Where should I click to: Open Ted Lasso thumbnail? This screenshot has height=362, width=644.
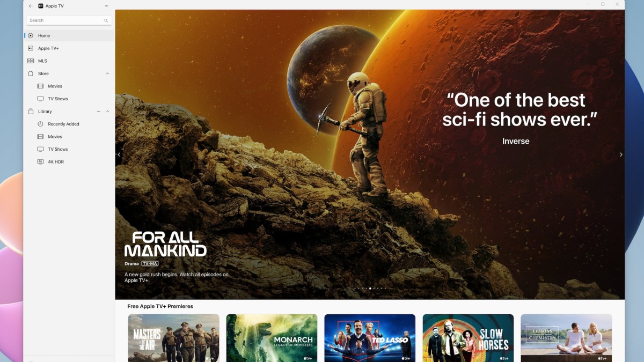pyautogui.click(x=370, y=338)
